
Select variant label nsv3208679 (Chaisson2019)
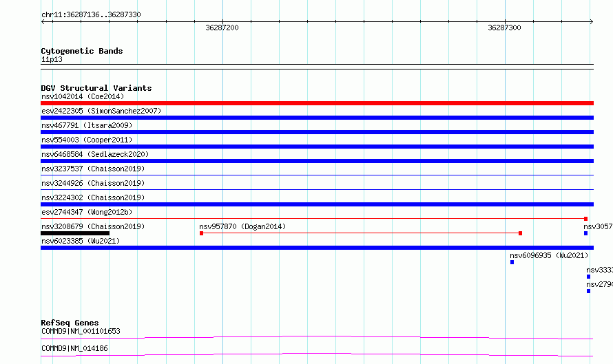(93, 226)
